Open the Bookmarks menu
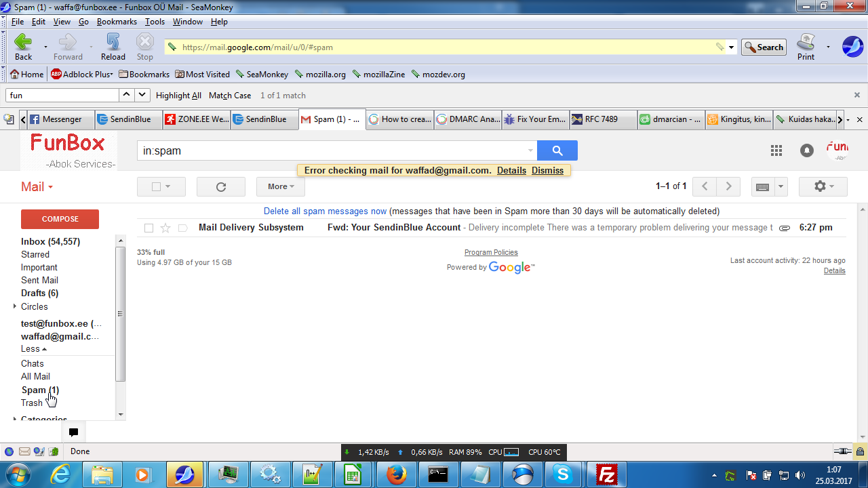This screenshot has width=868, height=488. 117,22
